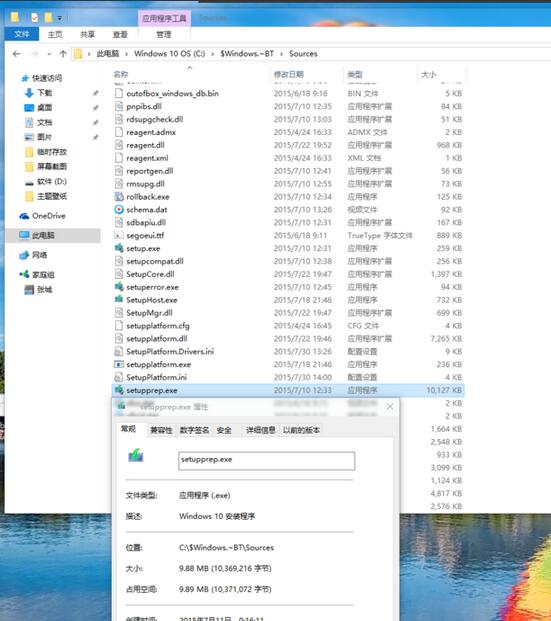Click the setupprep.exe icon in properties dialog
The height and width of the screenshot is (621, 551).
coord(135,456)
